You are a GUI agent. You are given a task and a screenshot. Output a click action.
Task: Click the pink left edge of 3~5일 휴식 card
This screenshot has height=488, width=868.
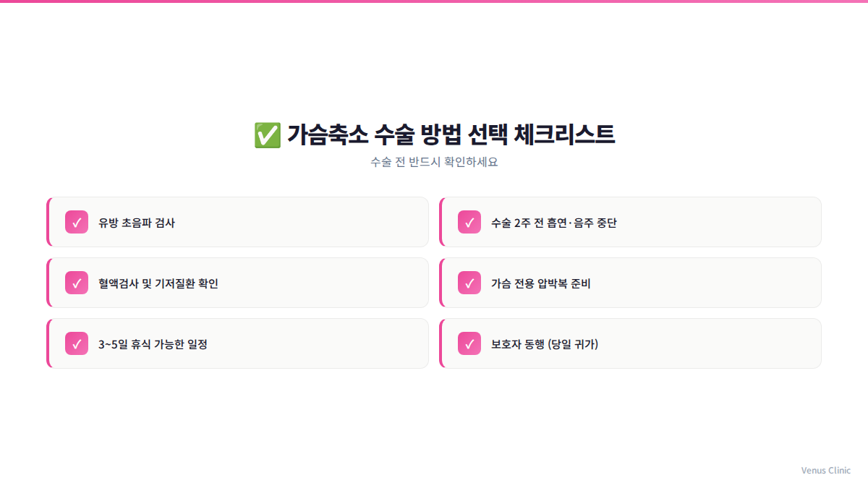(48, 343)
